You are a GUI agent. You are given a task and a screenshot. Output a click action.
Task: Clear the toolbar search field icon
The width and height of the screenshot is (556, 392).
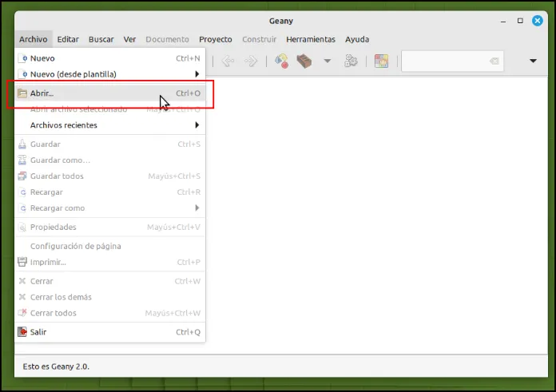pyautogui.click(x=494, y=61)
